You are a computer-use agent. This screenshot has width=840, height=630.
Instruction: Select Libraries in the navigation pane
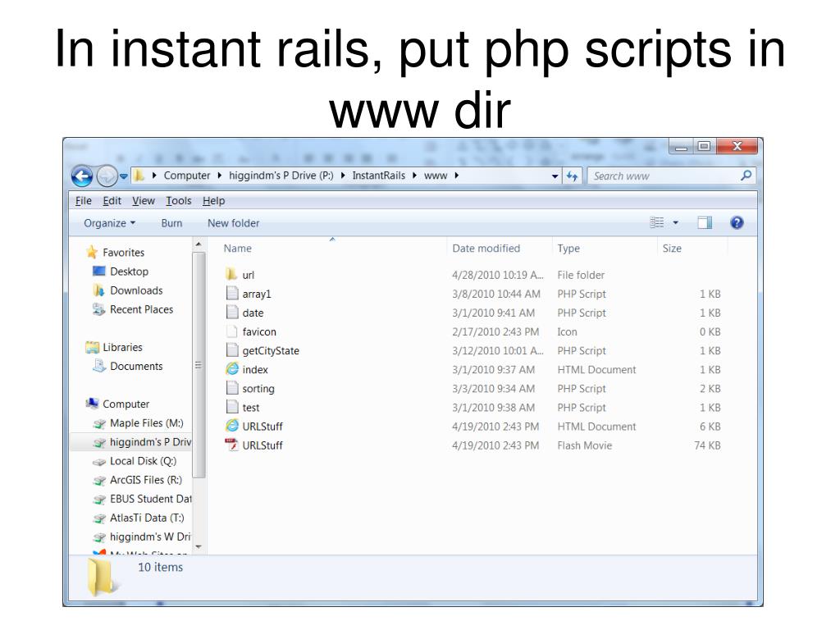coord(123,347)
